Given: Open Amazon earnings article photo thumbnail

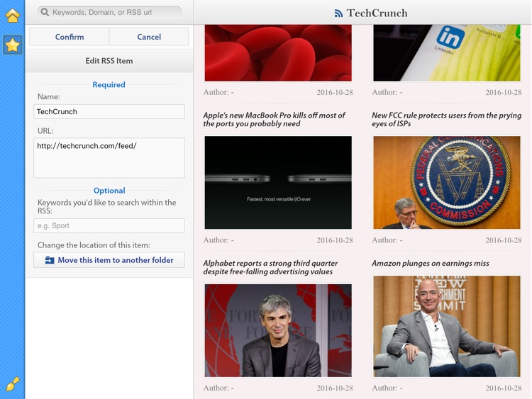Looking at the screenshot, I should [x=446, y=326].
